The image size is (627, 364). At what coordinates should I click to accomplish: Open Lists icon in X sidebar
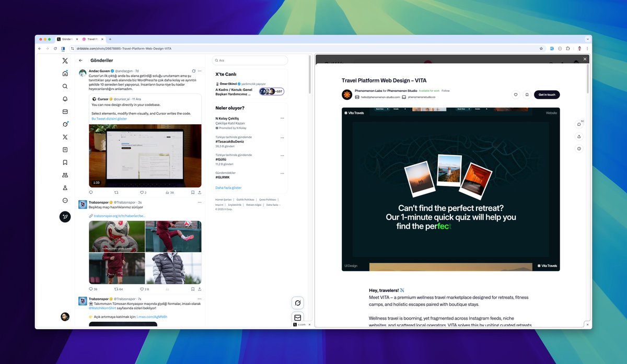(x=65, y=150)
